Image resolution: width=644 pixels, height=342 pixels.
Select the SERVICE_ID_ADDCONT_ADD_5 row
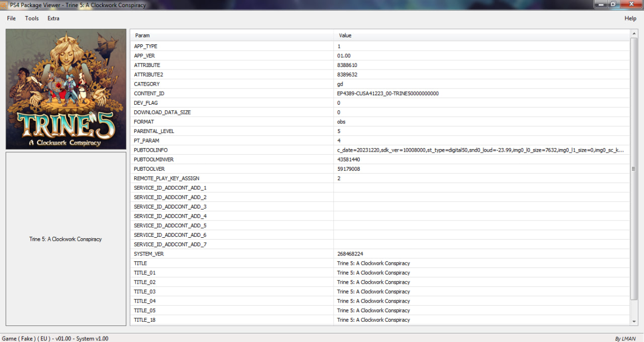pos(380,226)
